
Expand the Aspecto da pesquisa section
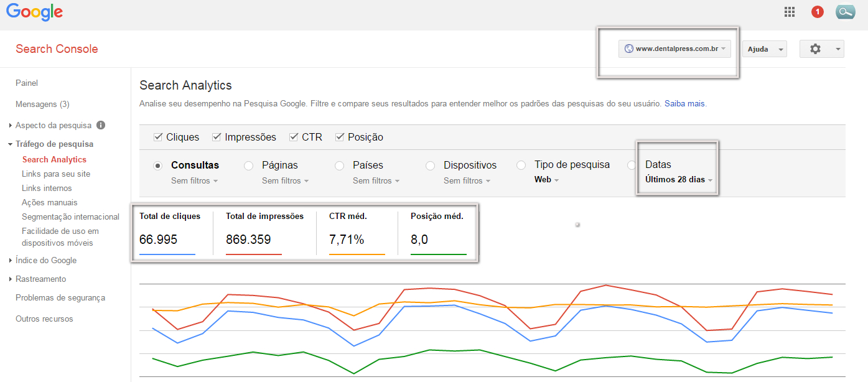(x=11, y=126)
